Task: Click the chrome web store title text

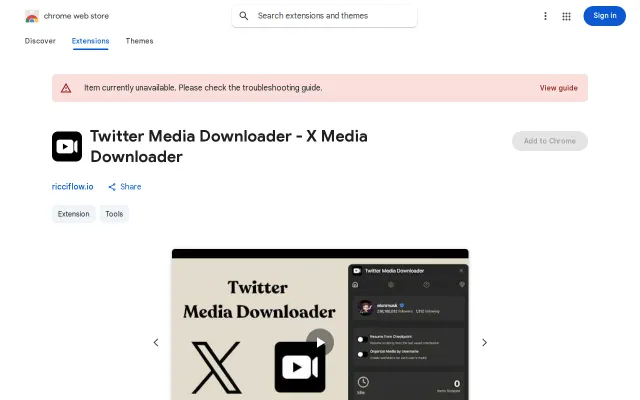Action: (76, 16)
